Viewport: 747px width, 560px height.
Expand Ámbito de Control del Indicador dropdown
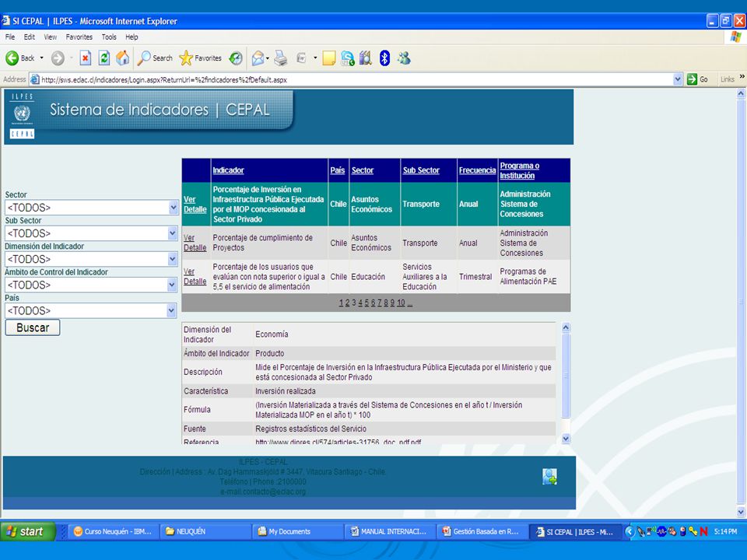tap(173, 285)
